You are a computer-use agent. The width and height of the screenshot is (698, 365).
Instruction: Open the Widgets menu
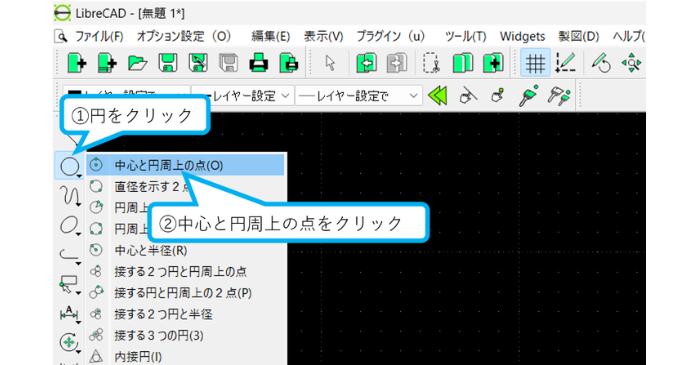[522, 36]
